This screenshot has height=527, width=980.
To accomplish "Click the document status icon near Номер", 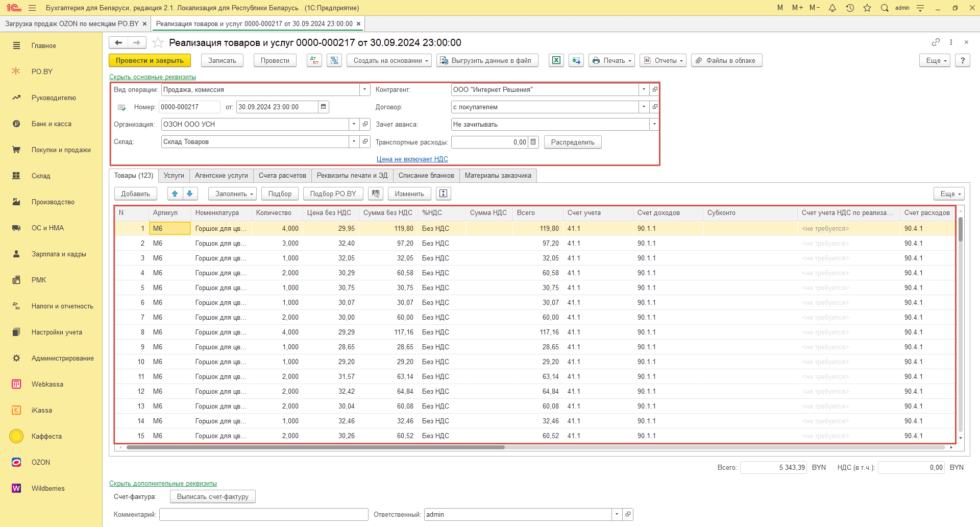I will pyautogui.click(x=121, y=107).
